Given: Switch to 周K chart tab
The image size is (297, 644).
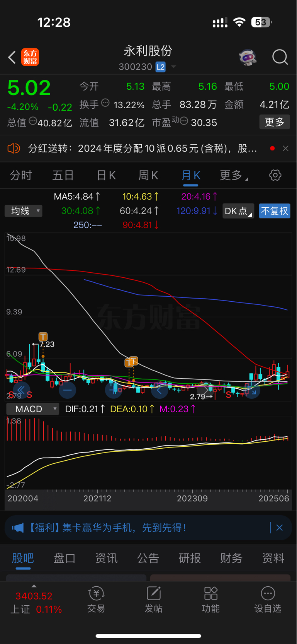Looking at the screenshot, I should 148,175.
